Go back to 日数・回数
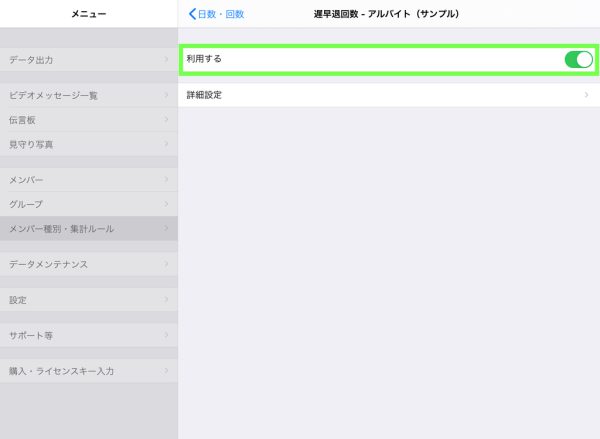The height and width of the screenshot is (439, 600). [x=217, y=14]
